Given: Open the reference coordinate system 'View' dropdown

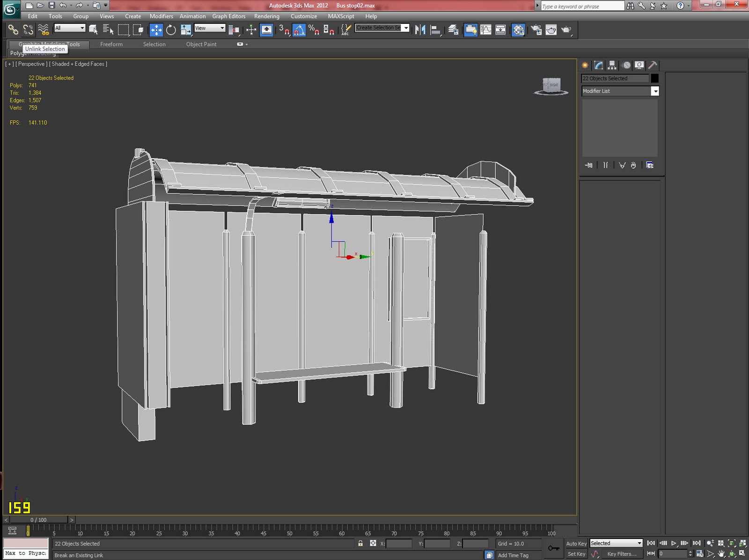Looking at the screenshot, I should 210,28.
